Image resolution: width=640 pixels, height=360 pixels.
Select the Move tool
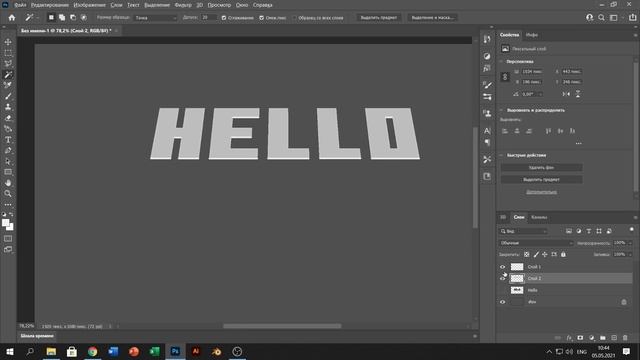(8, 42)
